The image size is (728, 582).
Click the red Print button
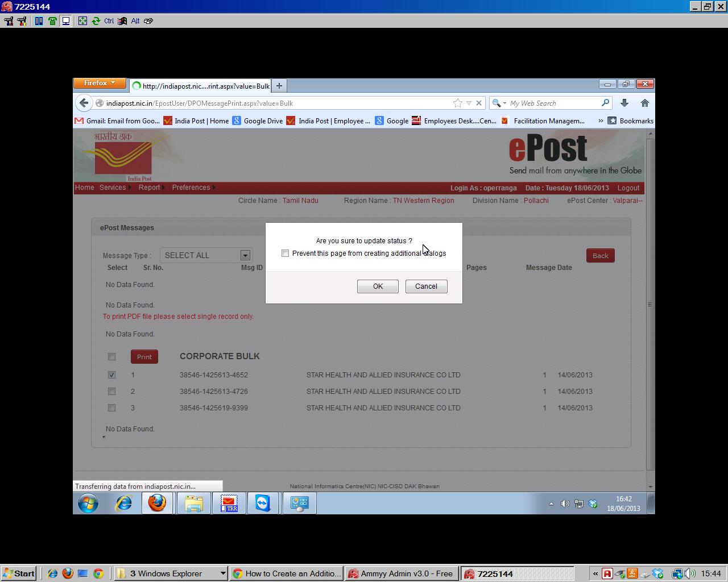click(x=144, y=356)
